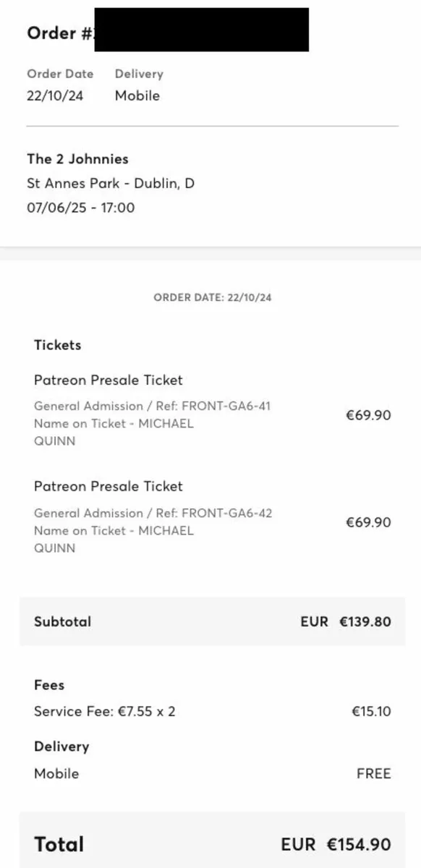Select the Total amount EUR €154.90
Viewport: 421px width, 868px height.
[x=336, y=845]
